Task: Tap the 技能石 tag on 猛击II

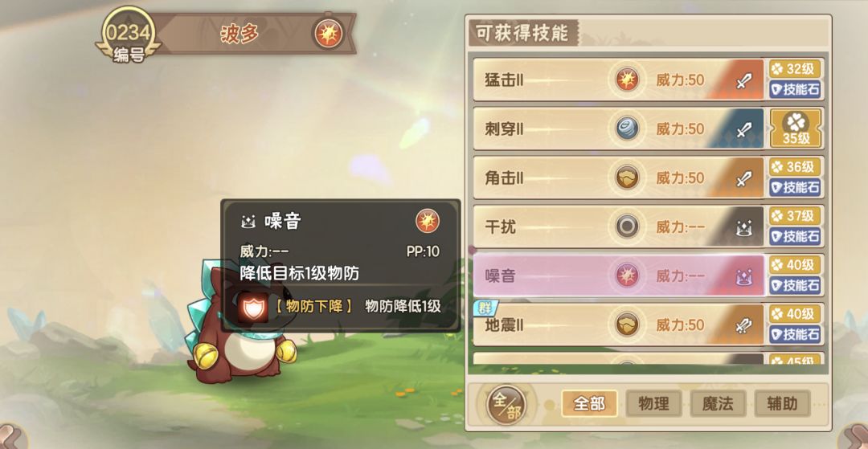Action: (795, 90)
